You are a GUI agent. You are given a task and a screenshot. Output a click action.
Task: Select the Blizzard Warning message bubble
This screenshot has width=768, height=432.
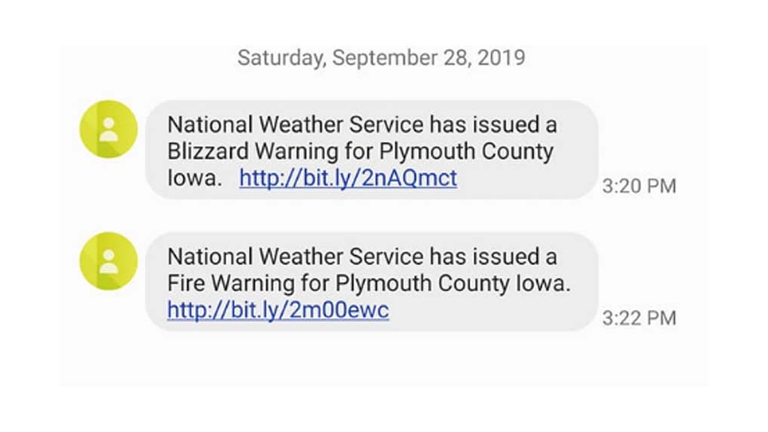[x=370, y=152]
